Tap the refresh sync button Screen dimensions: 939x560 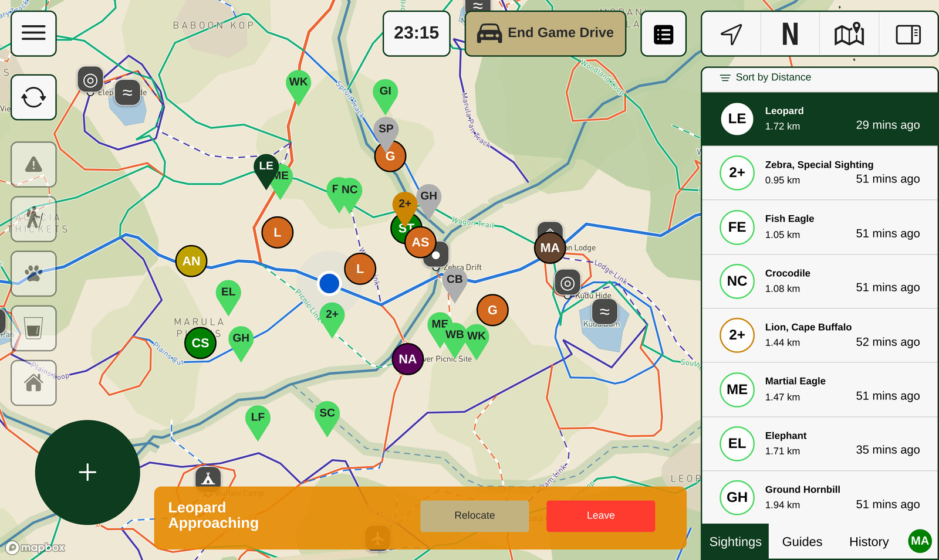33,97
